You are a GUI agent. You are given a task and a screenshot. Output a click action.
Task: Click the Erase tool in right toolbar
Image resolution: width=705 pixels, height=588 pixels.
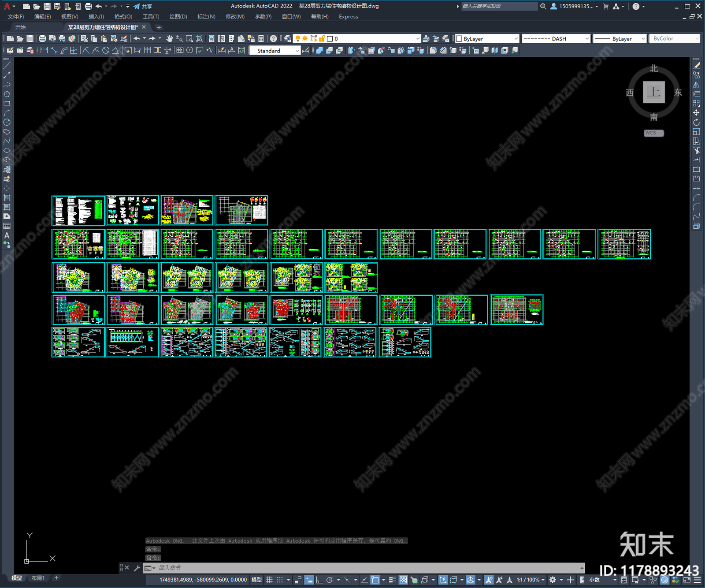tap(696, 66)
